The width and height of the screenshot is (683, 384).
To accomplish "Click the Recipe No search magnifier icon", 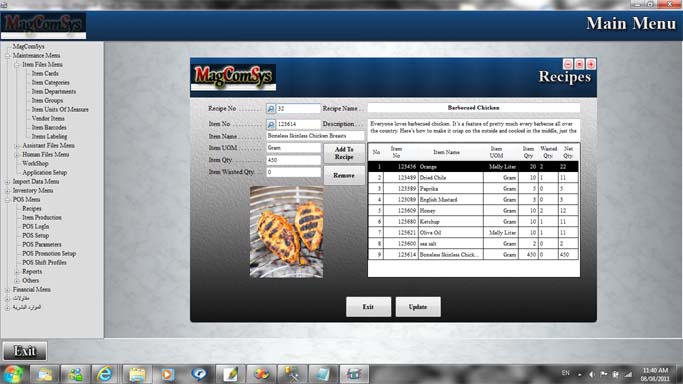I will click(x=270, y=108).
